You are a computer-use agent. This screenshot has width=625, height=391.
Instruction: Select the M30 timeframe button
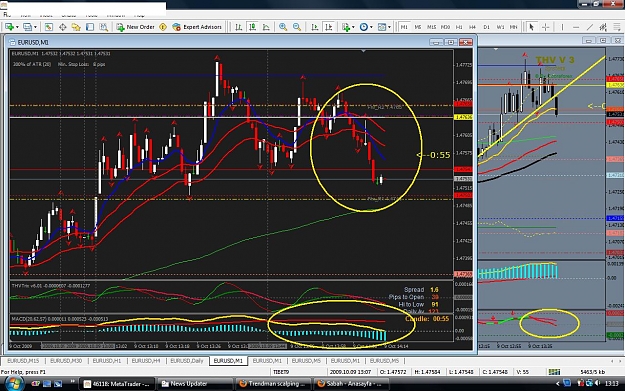coord(445,27)
